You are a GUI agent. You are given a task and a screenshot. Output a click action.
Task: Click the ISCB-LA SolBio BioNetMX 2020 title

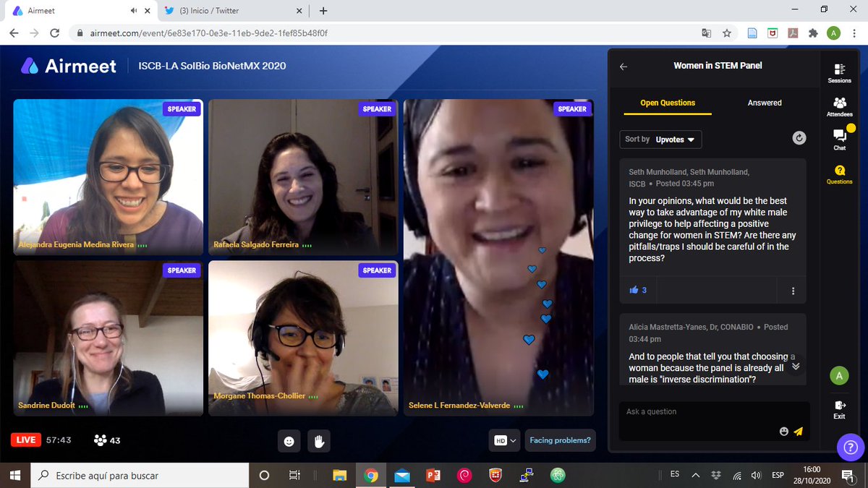tap(212, 66)
